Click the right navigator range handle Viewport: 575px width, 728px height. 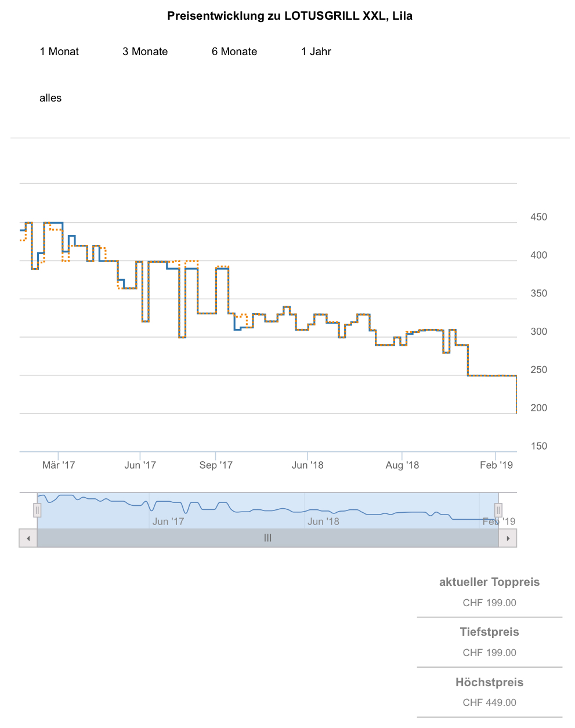498,510
